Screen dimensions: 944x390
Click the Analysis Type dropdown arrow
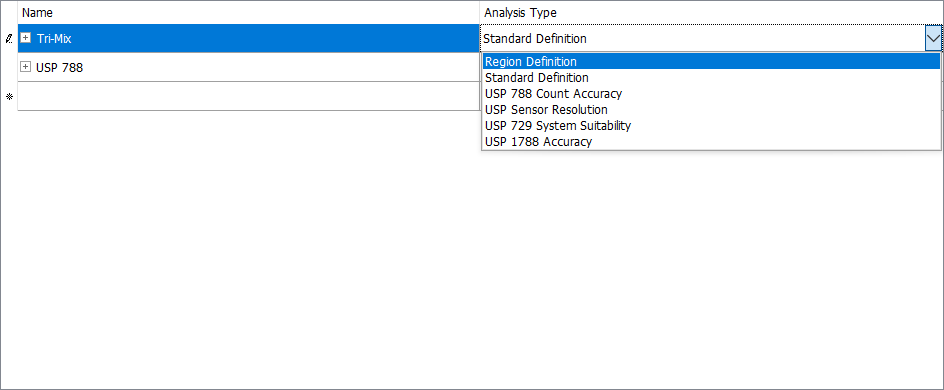[x=933, y=39]
